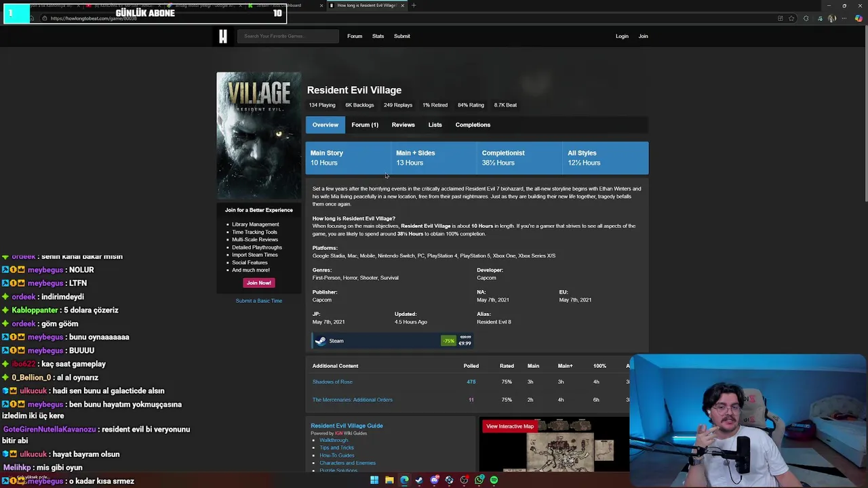Click the Join link in header

tap(643, 36)
